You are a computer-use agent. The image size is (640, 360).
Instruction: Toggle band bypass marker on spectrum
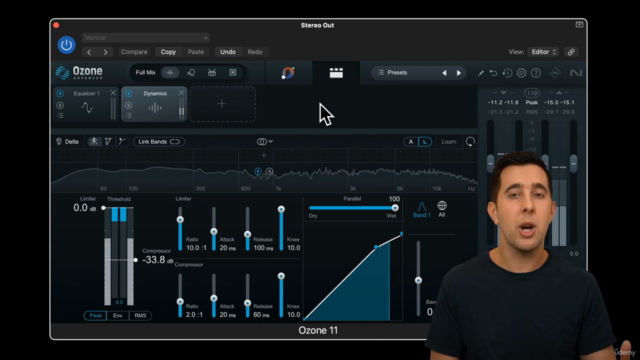[x=258, y=171]
